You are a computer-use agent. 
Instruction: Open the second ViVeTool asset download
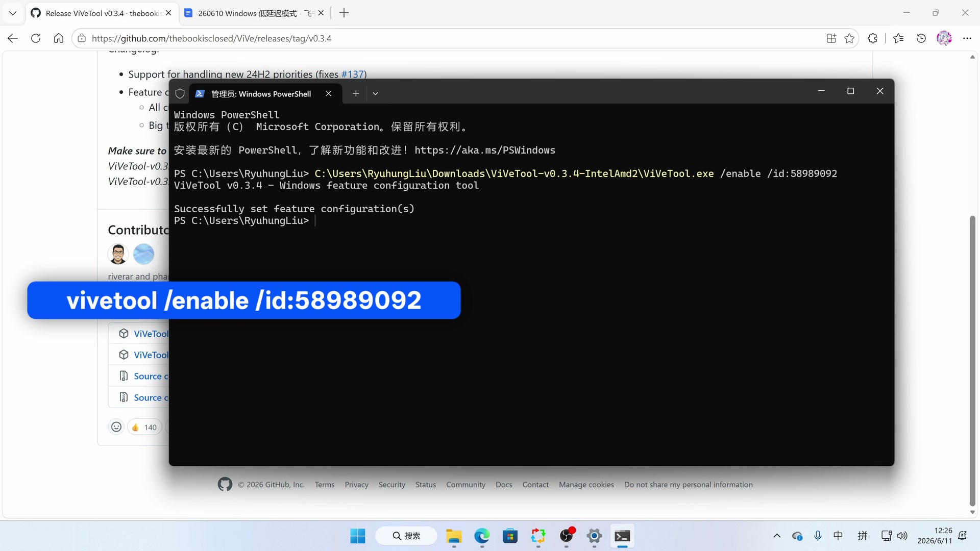pos(151,355)
